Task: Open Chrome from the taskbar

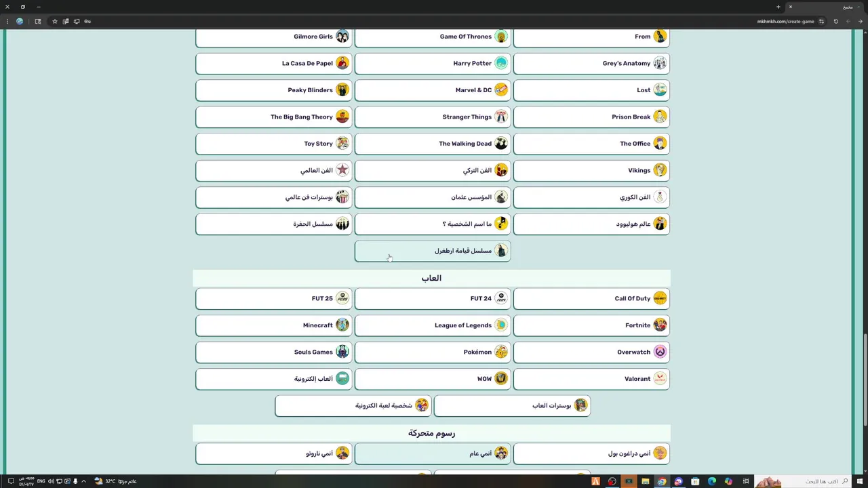Action: [x=662, y=481]
